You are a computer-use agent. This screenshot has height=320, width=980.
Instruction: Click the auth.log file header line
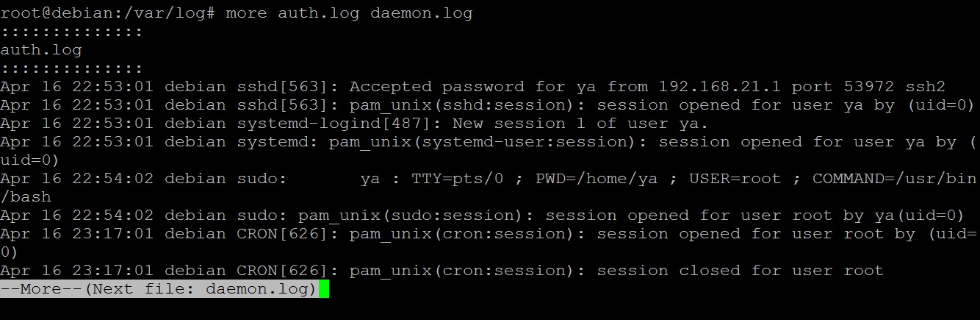coord(41,50)
